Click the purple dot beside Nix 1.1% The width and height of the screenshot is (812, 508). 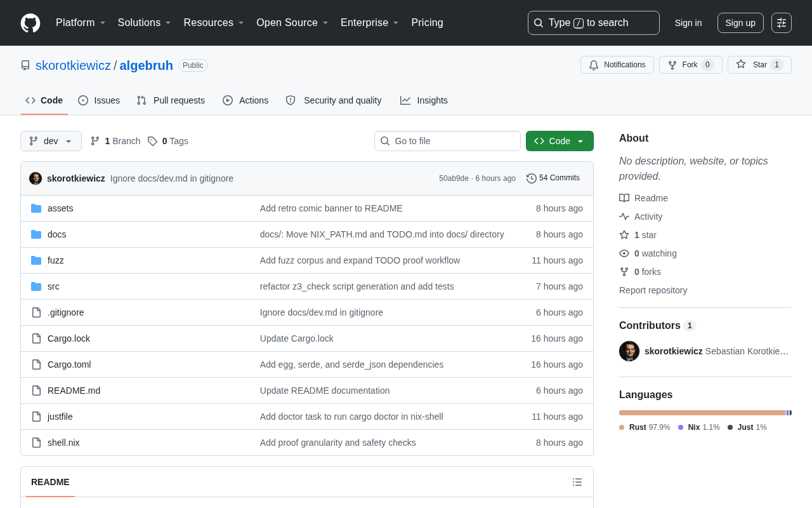[x=681, y=427]
